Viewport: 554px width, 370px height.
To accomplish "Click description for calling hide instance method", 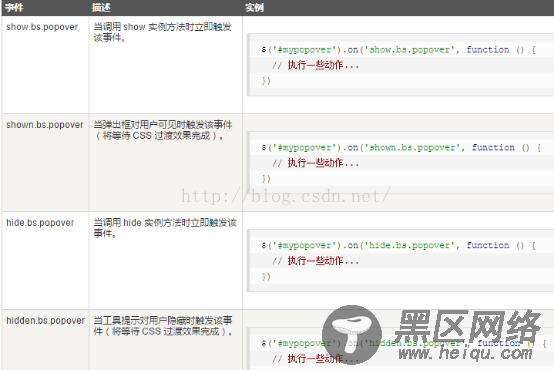I will pos(165,228).
